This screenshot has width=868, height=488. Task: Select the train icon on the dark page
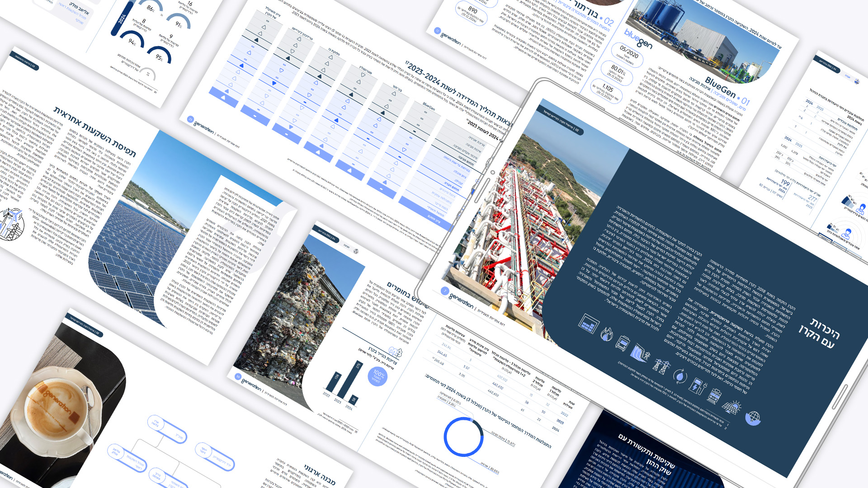click(714, 396)
